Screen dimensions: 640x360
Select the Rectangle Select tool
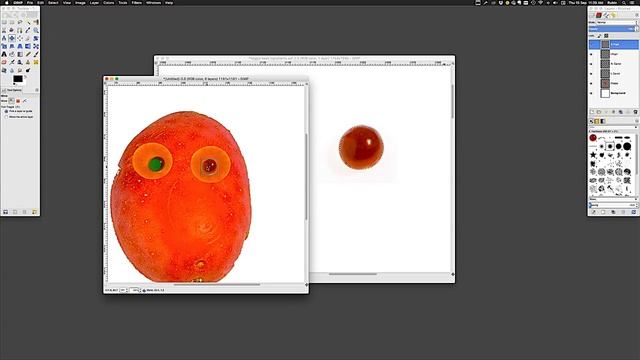pyautogui.click(x=4, y=22)
